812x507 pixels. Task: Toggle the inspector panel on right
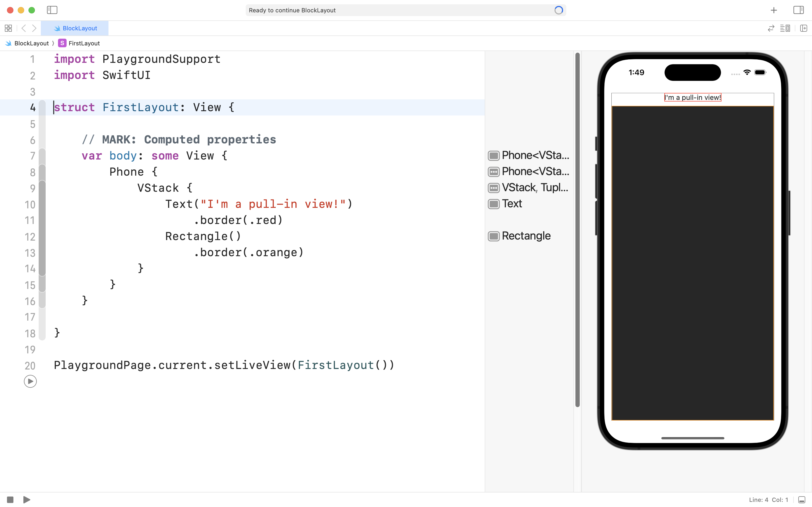[798, 10]
